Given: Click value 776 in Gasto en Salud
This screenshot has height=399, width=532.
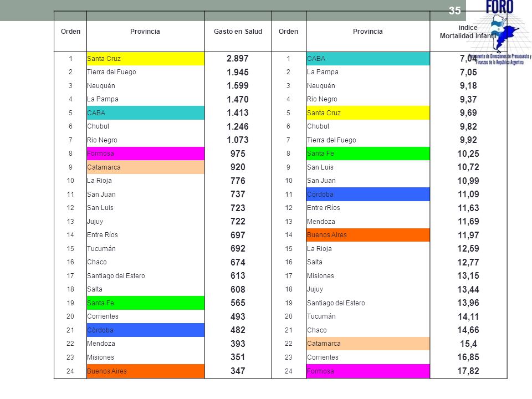Looking at the screenshot, I should click(238, 181).
